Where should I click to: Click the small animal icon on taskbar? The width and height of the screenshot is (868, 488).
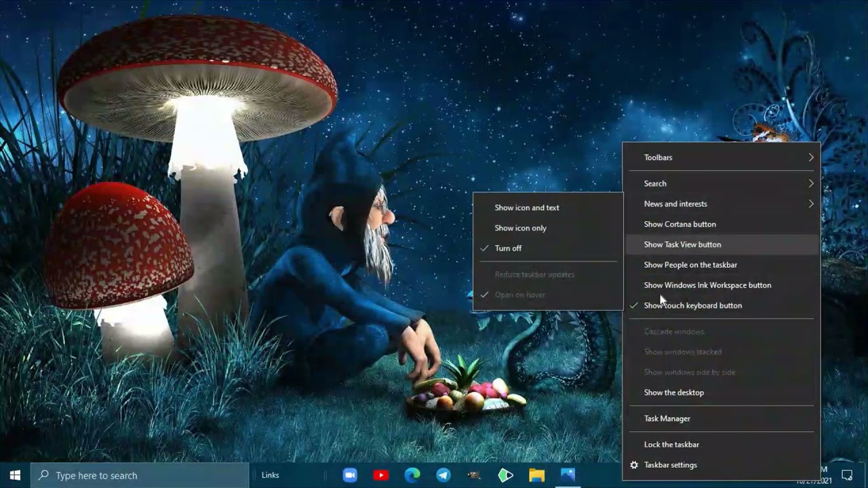click(474, 475)
